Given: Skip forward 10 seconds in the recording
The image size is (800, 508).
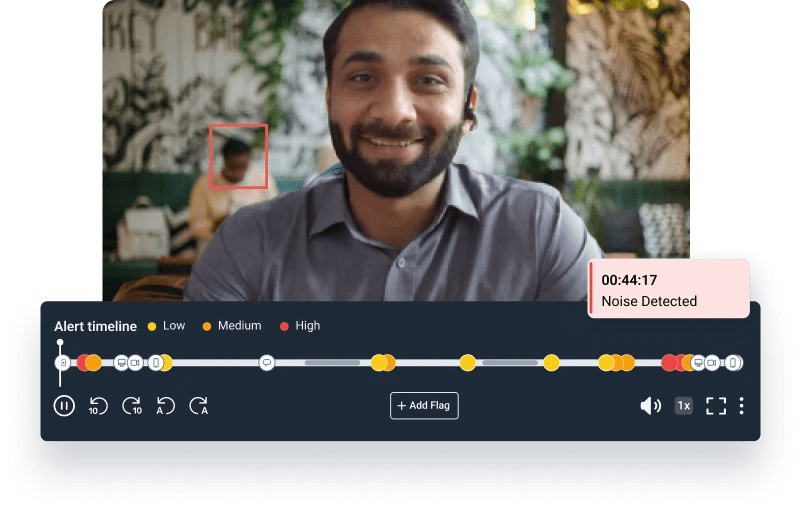Looking at the screenshot, I should tap(132, 406).
